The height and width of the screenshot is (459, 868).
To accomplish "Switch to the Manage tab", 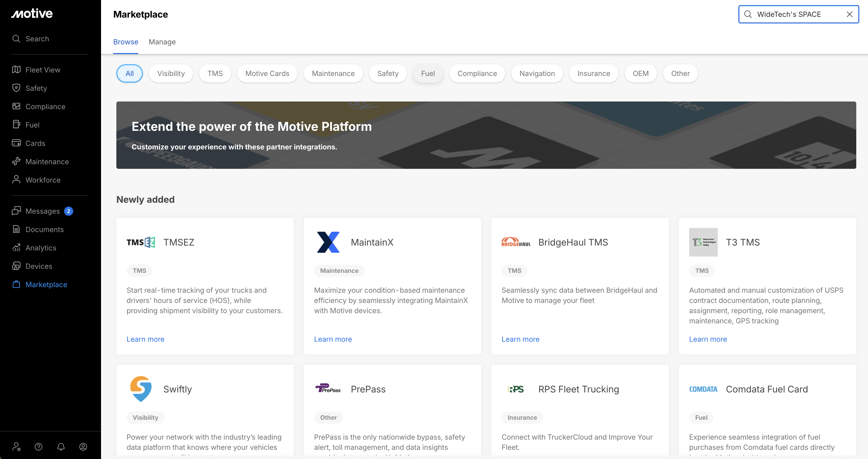I will (162, 42).
